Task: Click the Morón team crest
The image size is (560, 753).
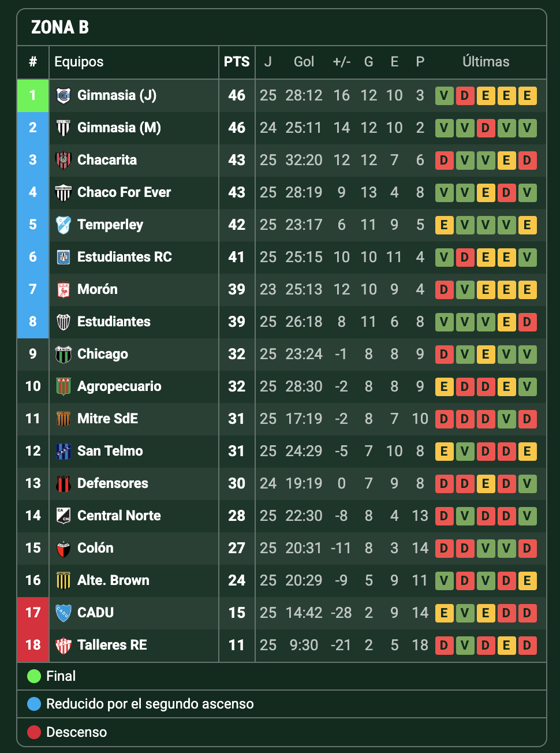Action: (x=64, y=289)
